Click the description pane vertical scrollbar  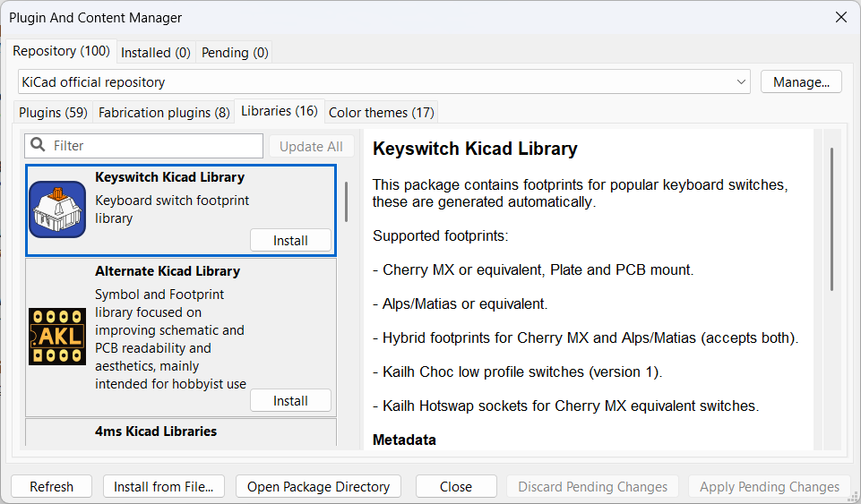[x=832, y=218]
